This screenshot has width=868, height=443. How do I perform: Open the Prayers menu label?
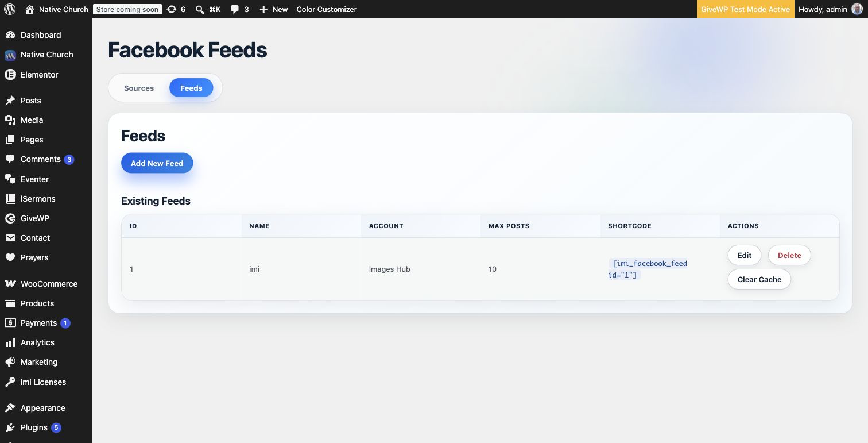[34, 257]
